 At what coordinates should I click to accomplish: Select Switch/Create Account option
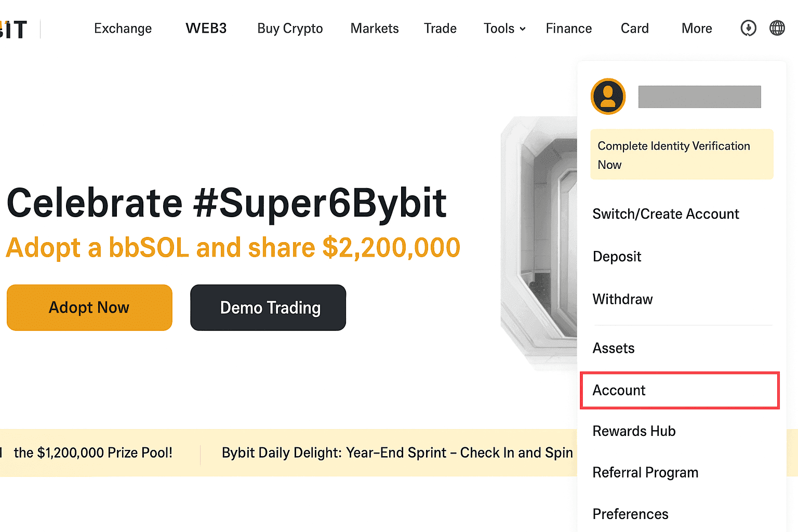[666, 214]
